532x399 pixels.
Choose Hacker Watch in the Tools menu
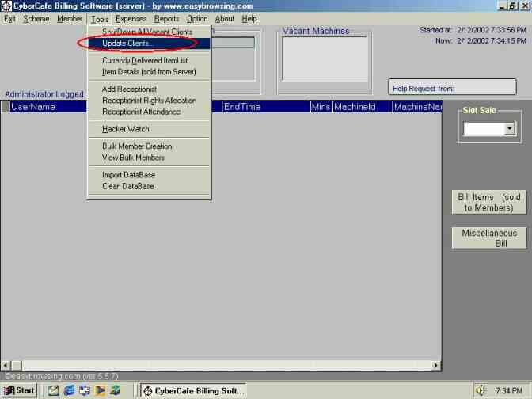click(x=125, y=129)
